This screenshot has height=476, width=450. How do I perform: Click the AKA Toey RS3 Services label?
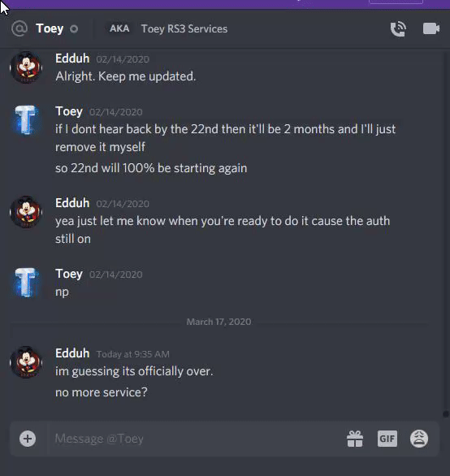coord(168,28)
